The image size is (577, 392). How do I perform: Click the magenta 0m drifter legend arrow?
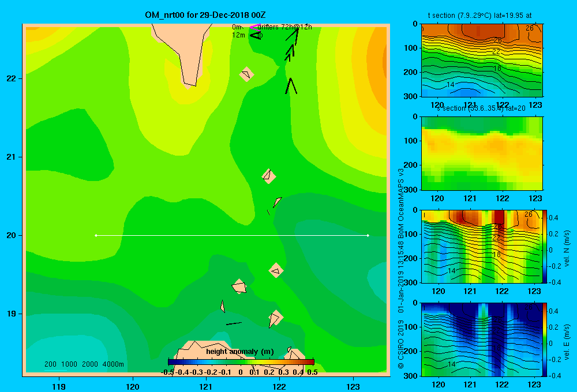254,27
